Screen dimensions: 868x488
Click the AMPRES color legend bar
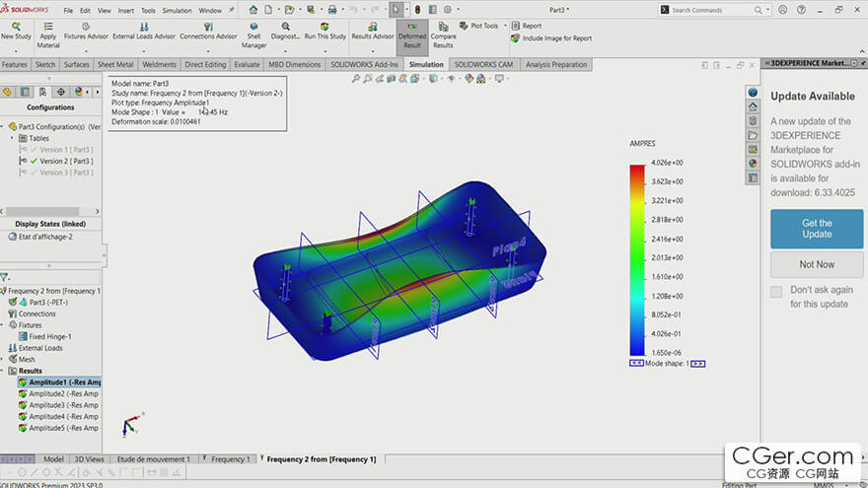pyautogui.click(x=636, y=259)
